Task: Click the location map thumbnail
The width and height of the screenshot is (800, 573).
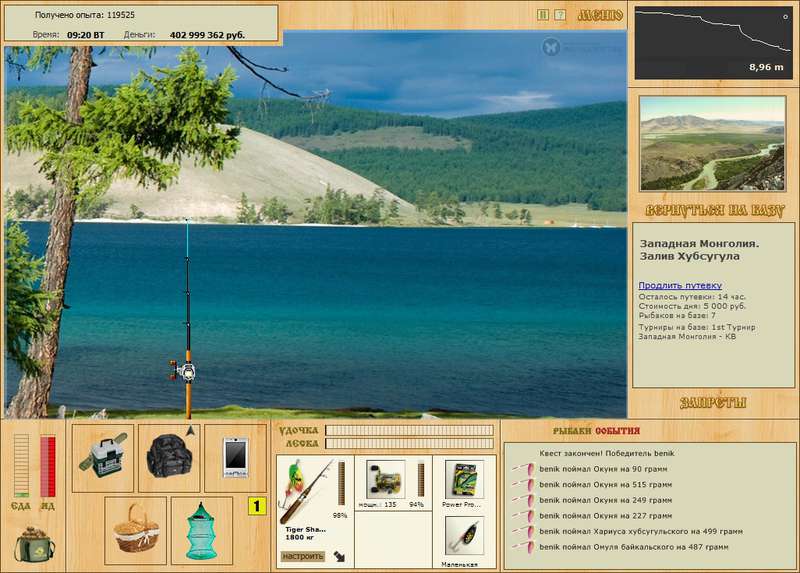Action: coord(712,143)
